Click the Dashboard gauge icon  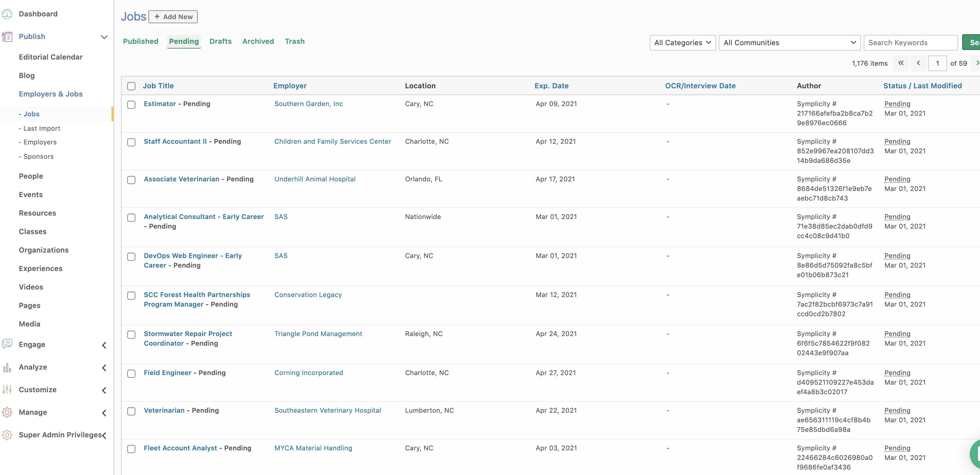click(x=7, y=14)
